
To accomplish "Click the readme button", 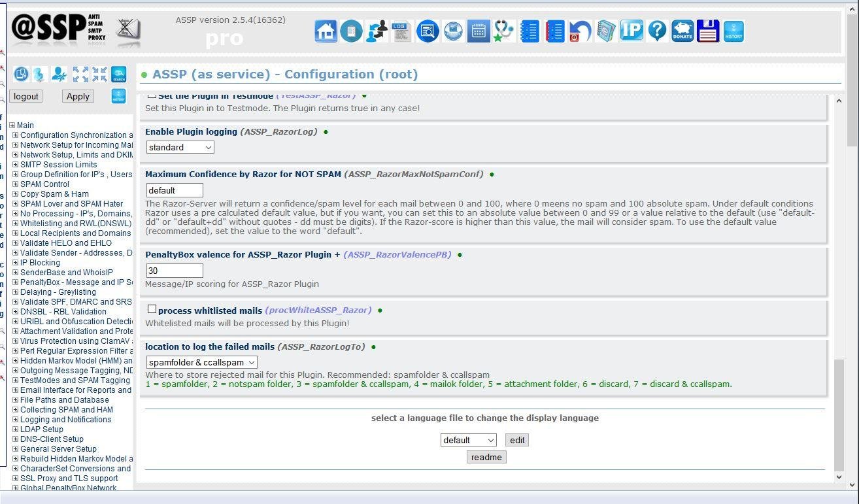I will click(486, 457).
